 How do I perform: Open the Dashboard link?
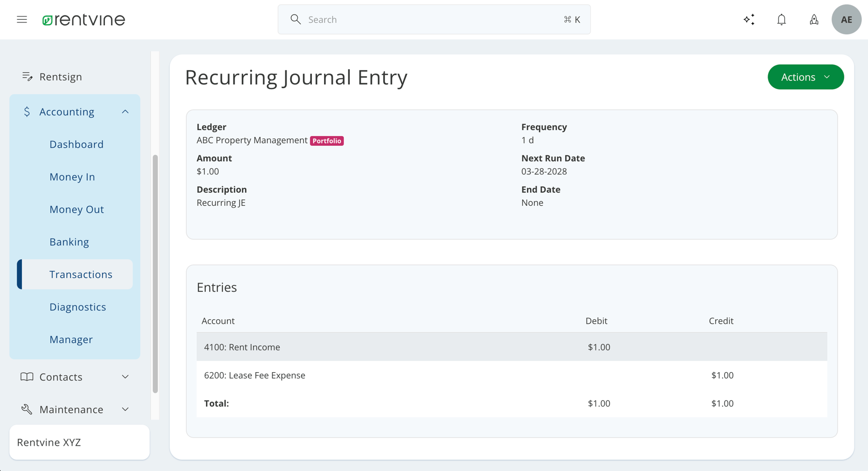(76, 144)
